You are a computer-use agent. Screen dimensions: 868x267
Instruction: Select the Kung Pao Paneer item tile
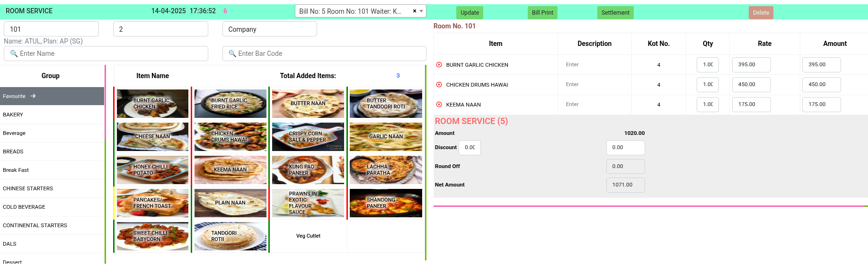pos(308,170)
